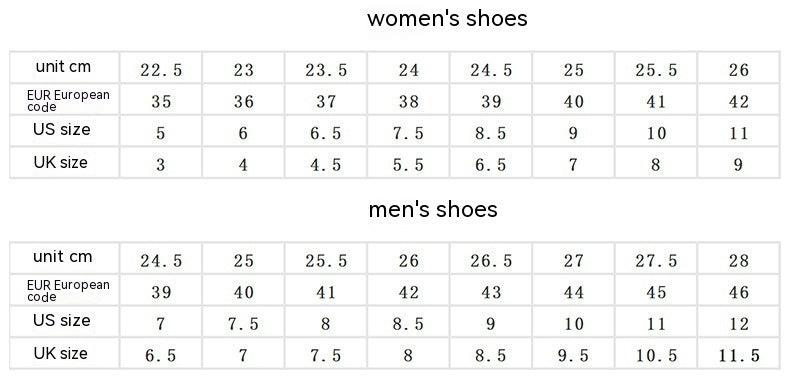This screenshot has height=379, width=790.
Task: Select men's "unit cm" row label
Action: (x=63, y=257)
